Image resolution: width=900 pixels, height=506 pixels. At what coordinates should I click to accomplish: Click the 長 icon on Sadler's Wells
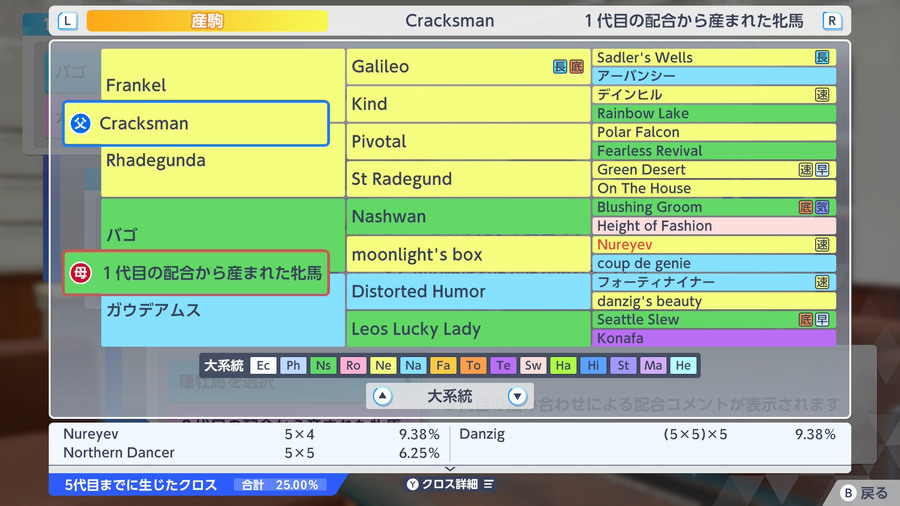pos(822,57)
